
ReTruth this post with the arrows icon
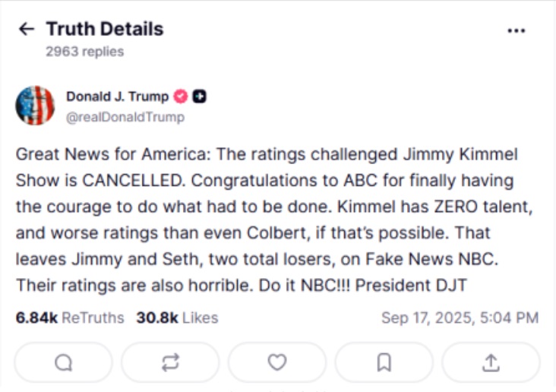[x=170, y=362]
